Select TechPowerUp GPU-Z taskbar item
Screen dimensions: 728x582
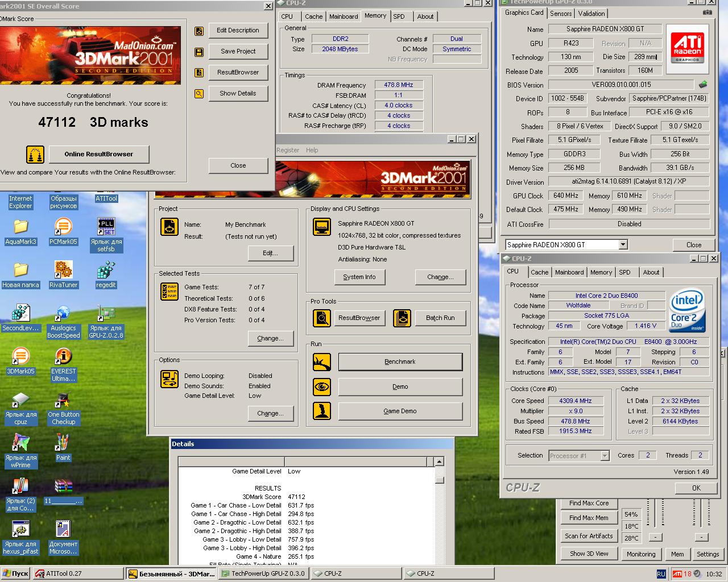[x=263, y=574]
